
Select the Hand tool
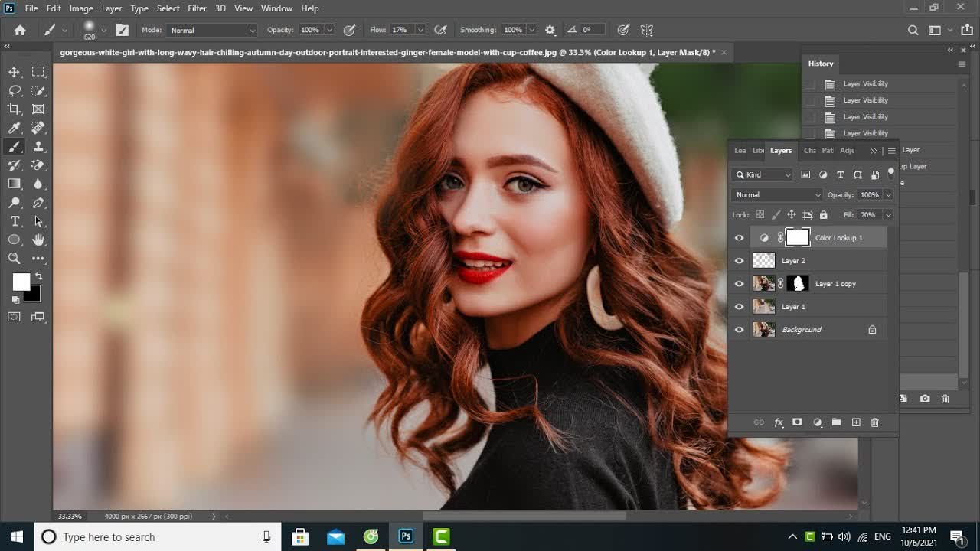point(38,240)
